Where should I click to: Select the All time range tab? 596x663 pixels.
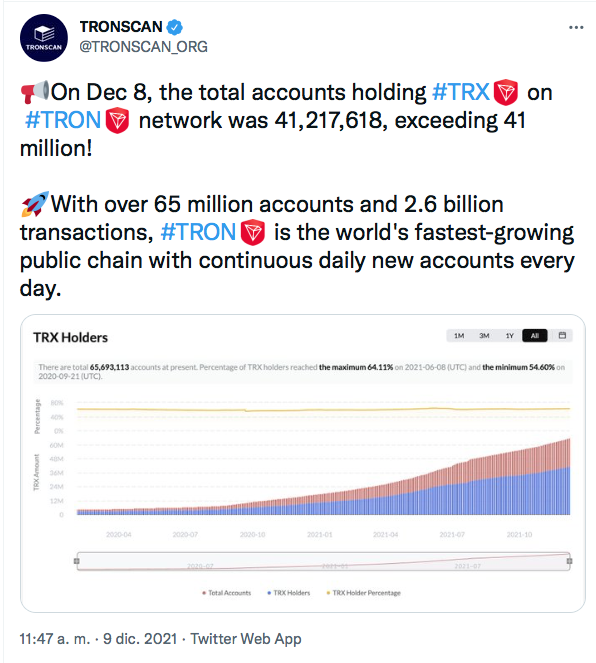click(x=535, y=336)
